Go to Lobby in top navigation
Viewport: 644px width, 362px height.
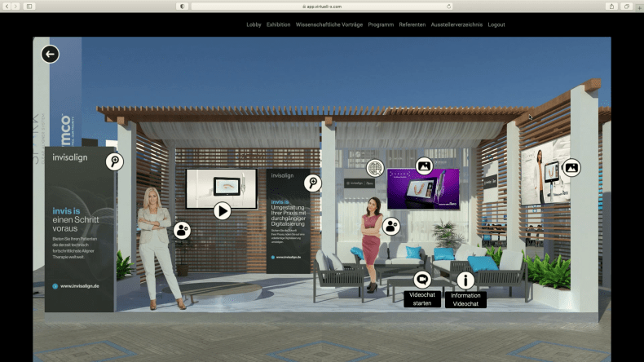click(254, 24)
